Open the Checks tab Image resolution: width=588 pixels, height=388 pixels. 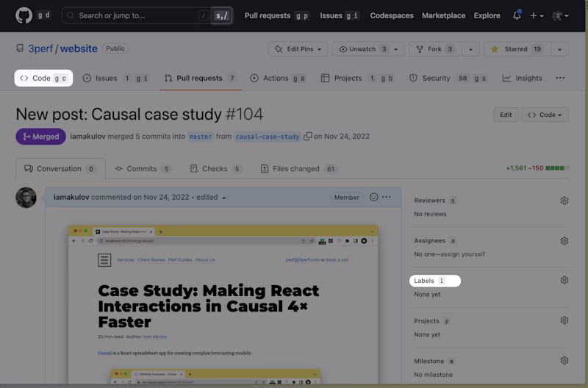click(x=215, y=169)
